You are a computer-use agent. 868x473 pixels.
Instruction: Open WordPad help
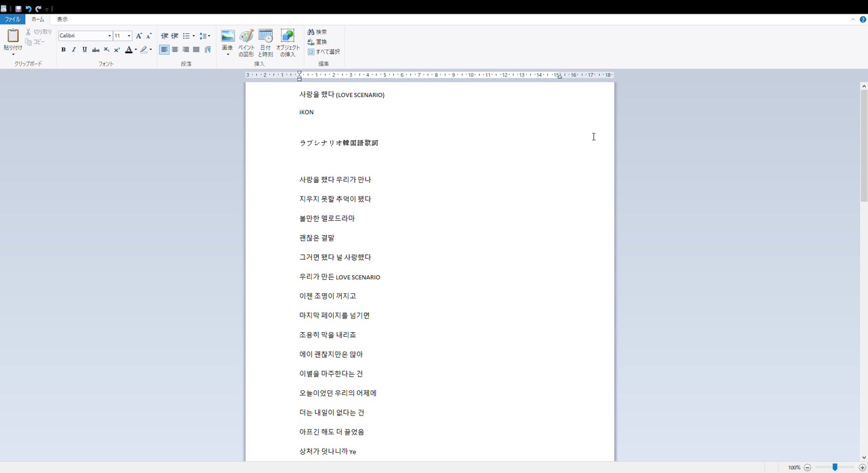point(863,20)
